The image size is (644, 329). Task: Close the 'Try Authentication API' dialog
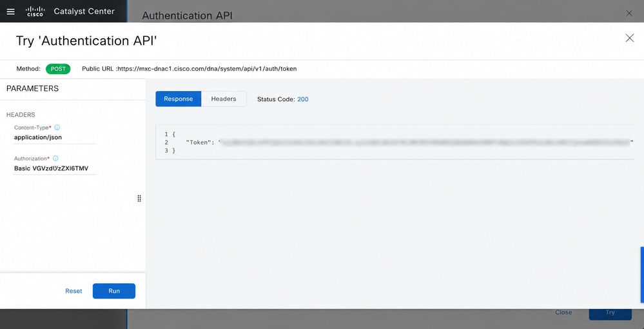(x=629, y=38)
